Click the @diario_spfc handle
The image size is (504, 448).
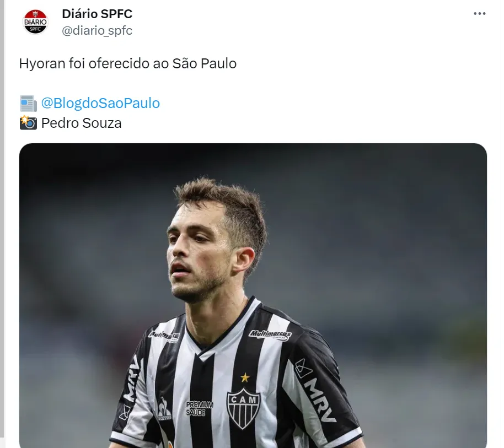pos(96,30)
